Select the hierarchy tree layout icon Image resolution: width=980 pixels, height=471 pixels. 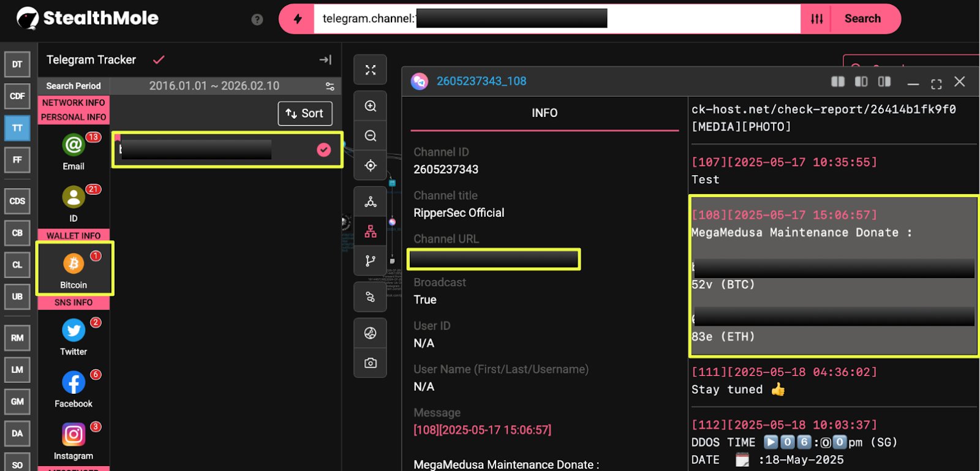click(371, 232)
